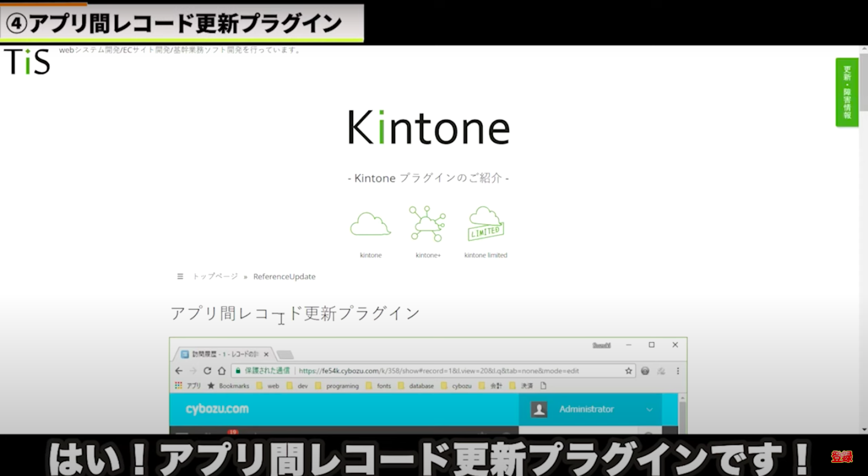Click the kintone limited icon
Screen dimensions: 868x476
[x=485, y=224]
